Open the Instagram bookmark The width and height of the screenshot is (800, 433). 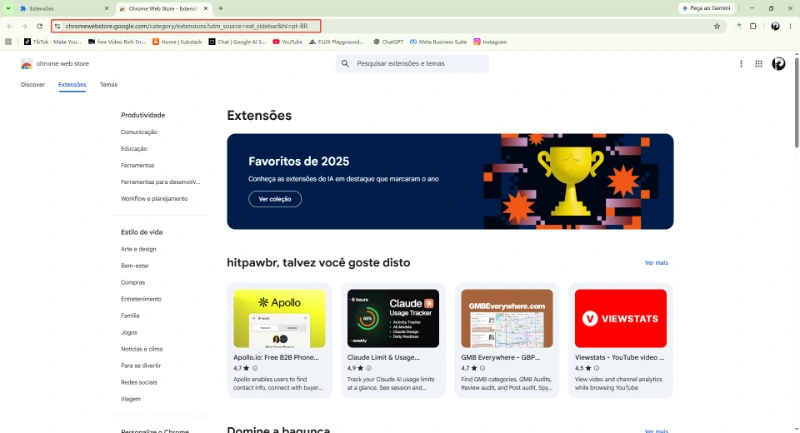(490, 42)
